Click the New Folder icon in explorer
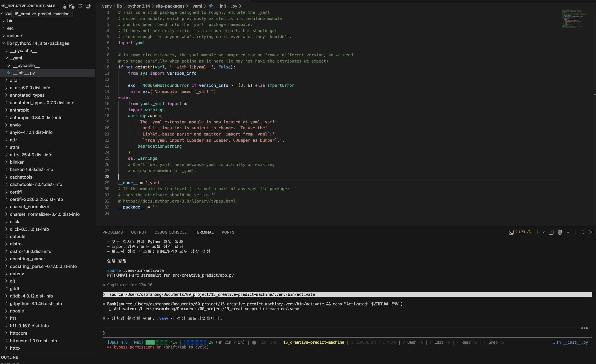Image resolution: width=596 pixels, height=364 pixels. click(72, 6)
